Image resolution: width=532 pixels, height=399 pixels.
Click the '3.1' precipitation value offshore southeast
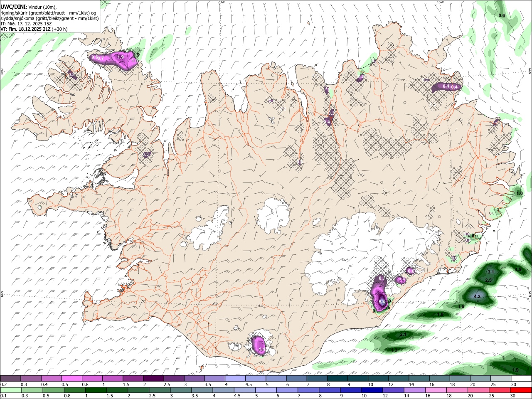coord(490,272)
